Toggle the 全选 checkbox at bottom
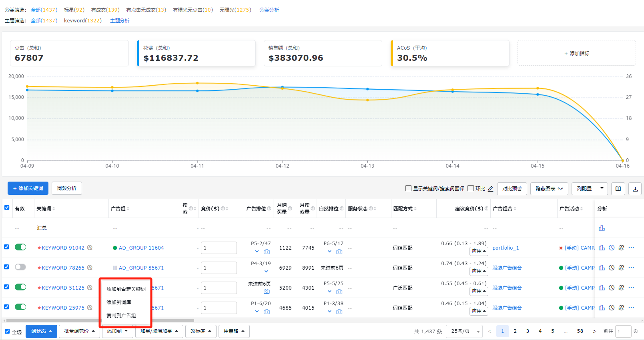The height and width of the screenshot is (340, 644). point(7,331)
